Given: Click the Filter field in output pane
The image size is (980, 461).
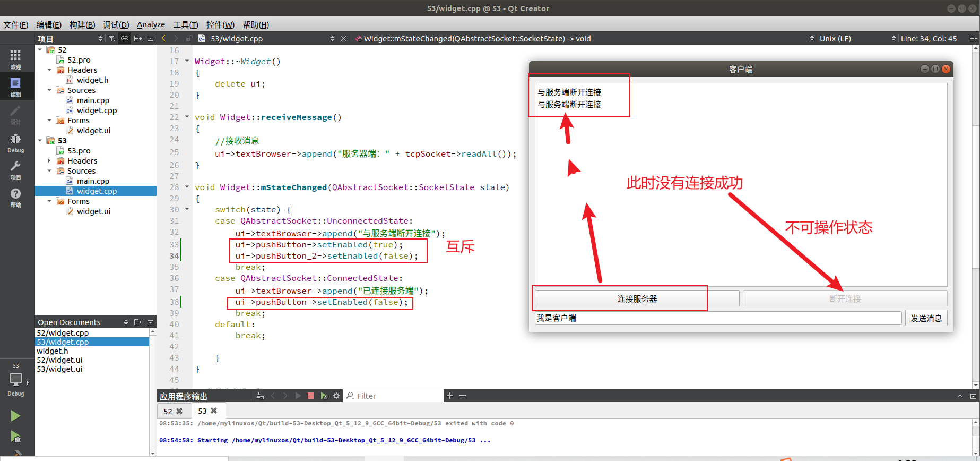Looking at the screenshot, I should click(393, 396).
